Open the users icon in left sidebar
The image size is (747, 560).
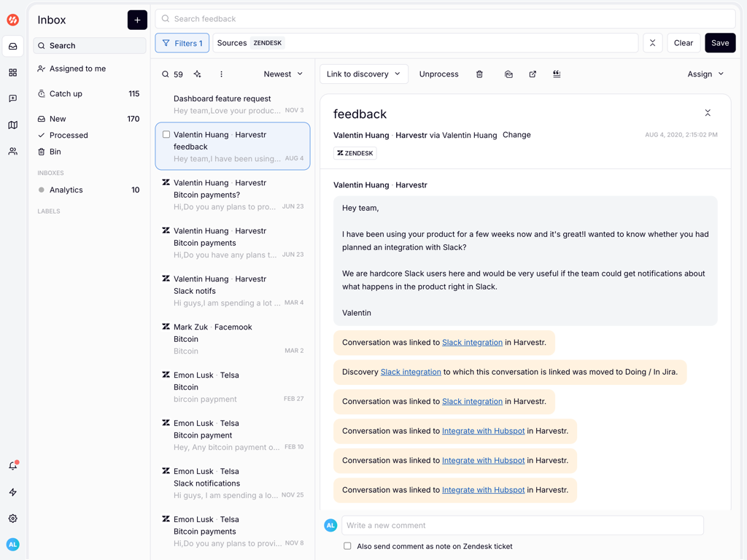pos(12,152)
